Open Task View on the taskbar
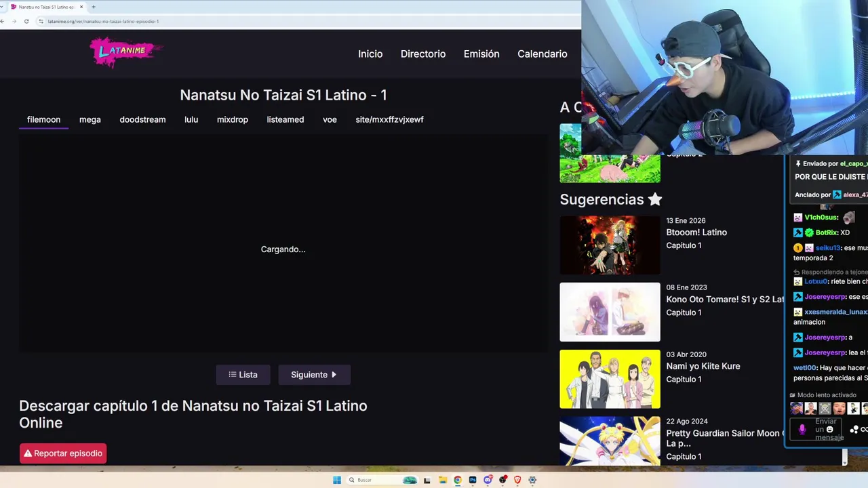868x488 pixels. point(427,480)
